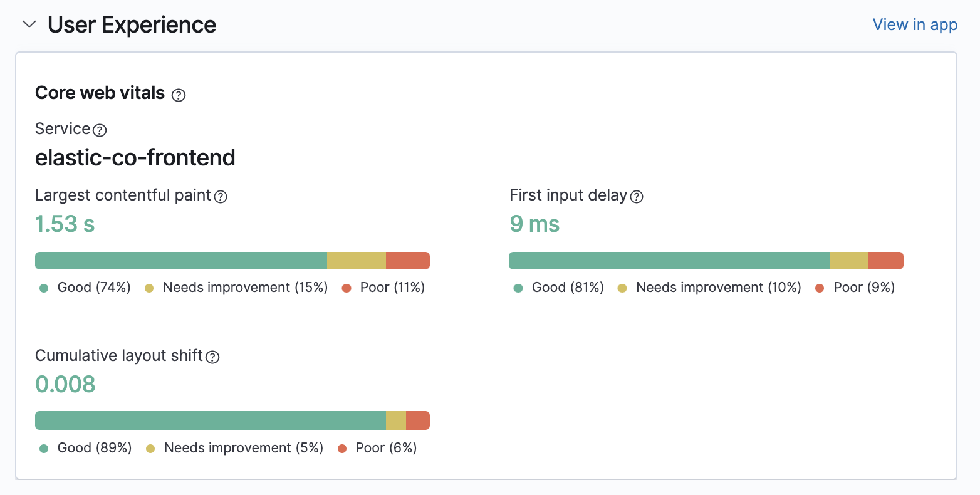Click the green segment of LCP bar
The image size is (980, 495).
(180, 261)
